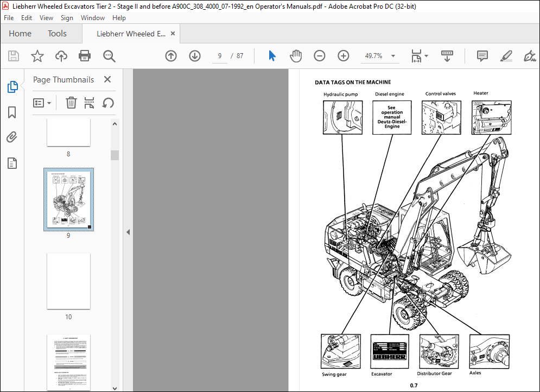Click thumbnail scrollbar up arrow
The width and height of the screenshot is (540, 392).
coord(115,124)
